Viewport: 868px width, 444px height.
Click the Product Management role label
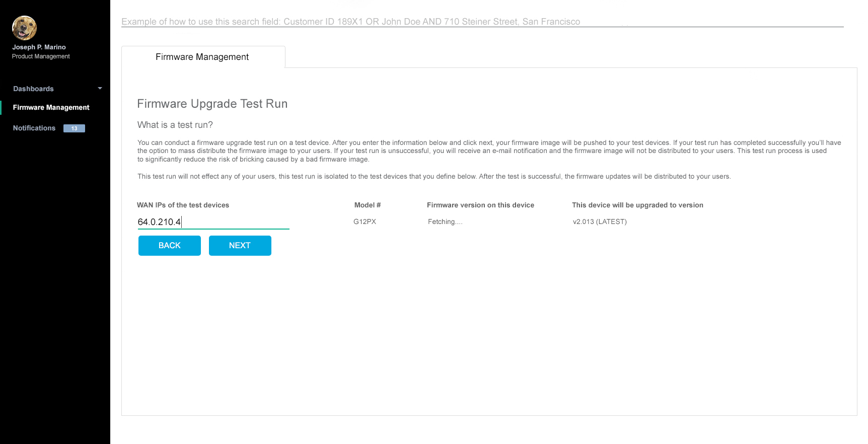(41, 56)
